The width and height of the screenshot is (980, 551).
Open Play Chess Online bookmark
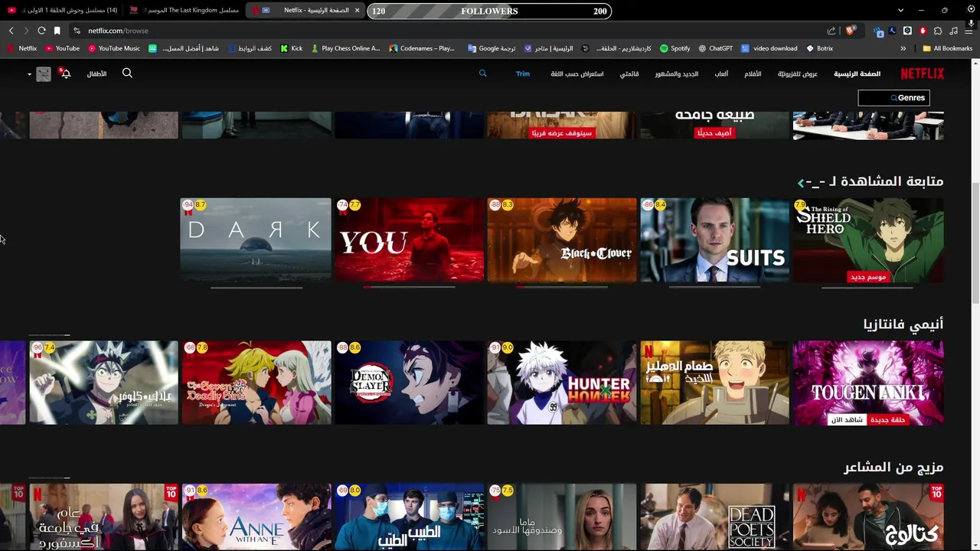[345, 48]
